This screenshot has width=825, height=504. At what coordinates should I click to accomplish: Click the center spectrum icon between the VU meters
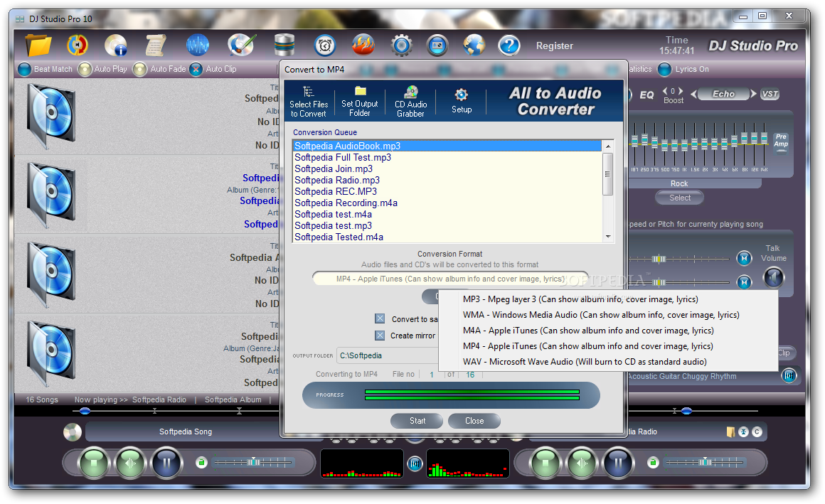tap(415, 463)
